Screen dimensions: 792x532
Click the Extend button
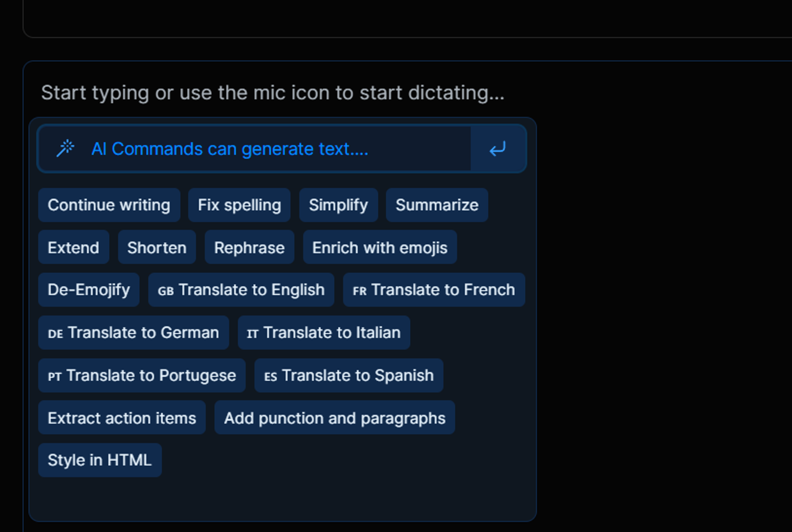(x=73, y=248)
